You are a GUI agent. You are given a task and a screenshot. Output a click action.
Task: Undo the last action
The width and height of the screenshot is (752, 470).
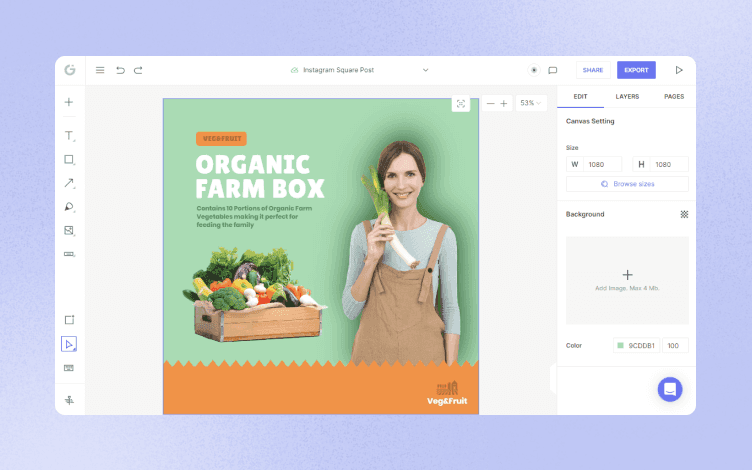[x=120, y=70]
